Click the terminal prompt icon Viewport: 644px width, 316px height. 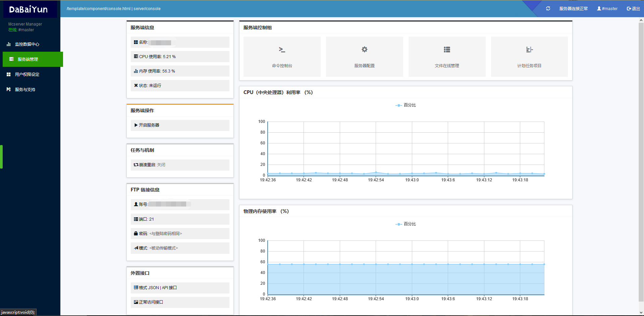click(x=282, y=50)
